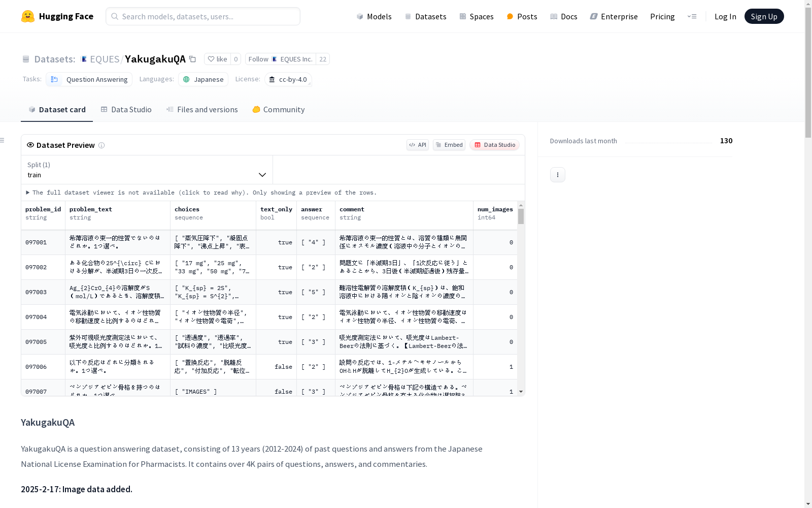The height and width of the screenshot is (508, 812).
Task: Open the Models nav item
Action: (x=374, y=16)
